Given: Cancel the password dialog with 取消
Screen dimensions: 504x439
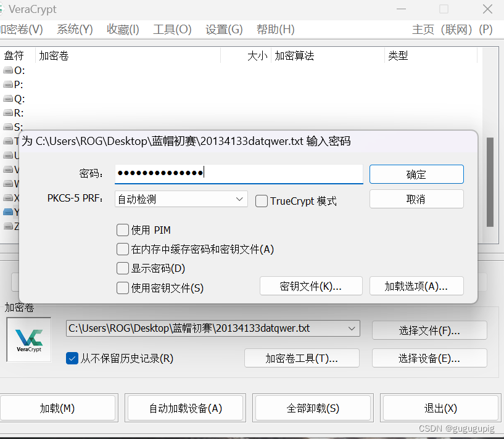Looking at the screenshot, I should coord(416,199).
